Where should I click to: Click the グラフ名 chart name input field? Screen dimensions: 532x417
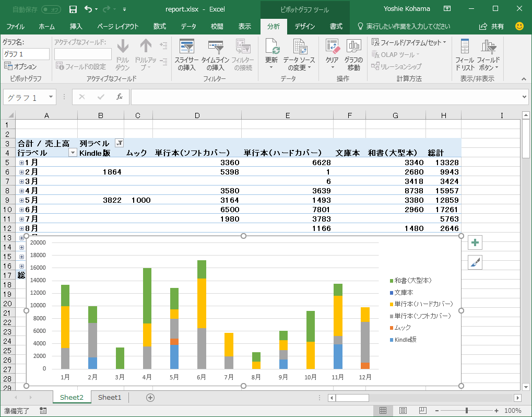tap(26, 54)
